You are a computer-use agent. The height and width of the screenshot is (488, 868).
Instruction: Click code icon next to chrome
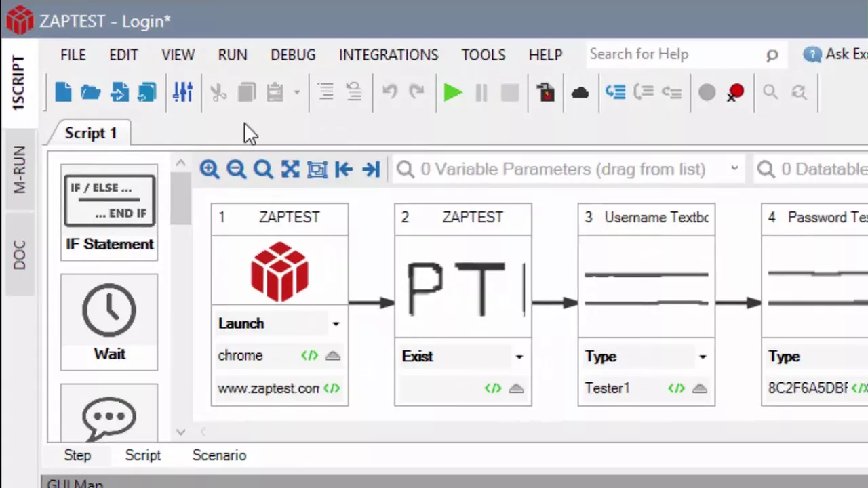309,356
